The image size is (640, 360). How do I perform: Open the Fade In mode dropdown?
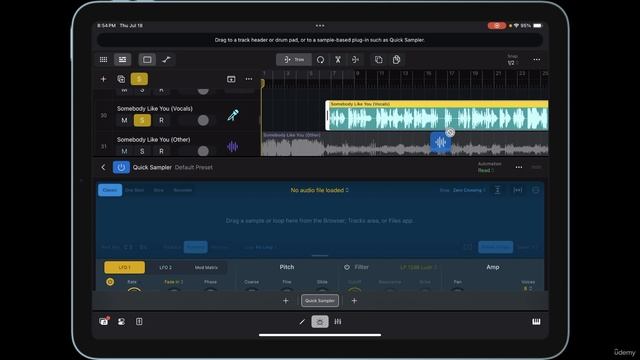click(x=173, y=282)
